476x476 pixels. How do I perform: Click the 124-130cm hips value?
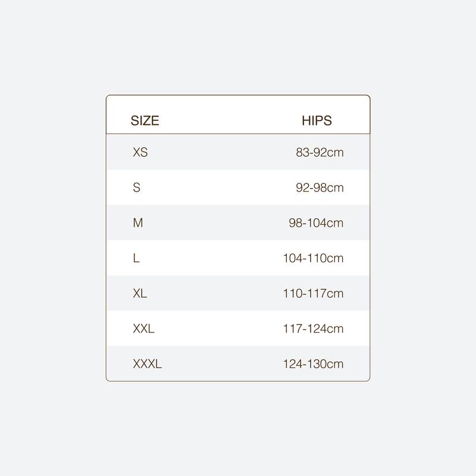coord(314,364)
